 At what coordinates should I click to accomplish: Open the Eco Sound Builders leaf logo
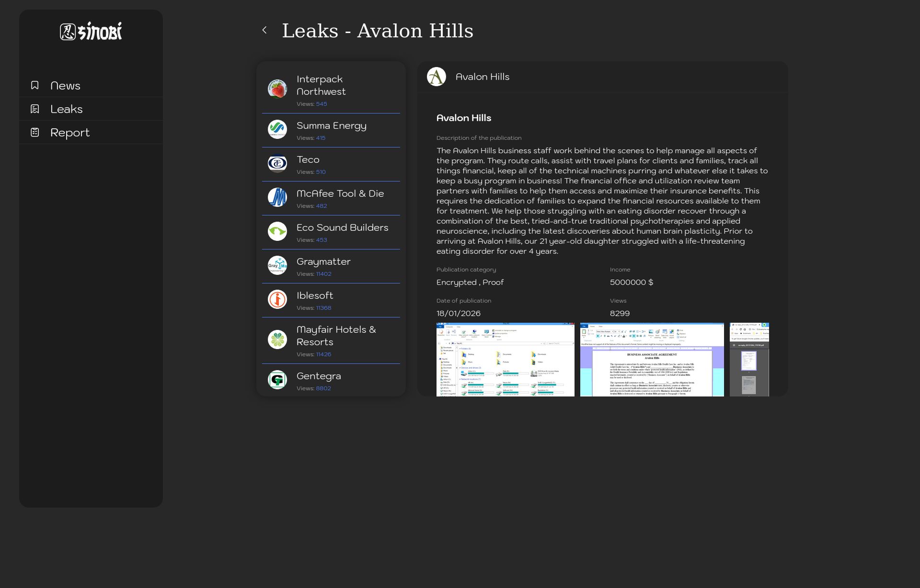tap(277, 231)
